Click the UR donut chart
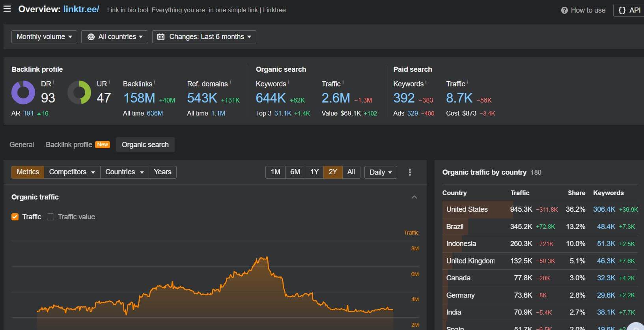This screenshot has height=330, width=644. [x=79, y=92]
